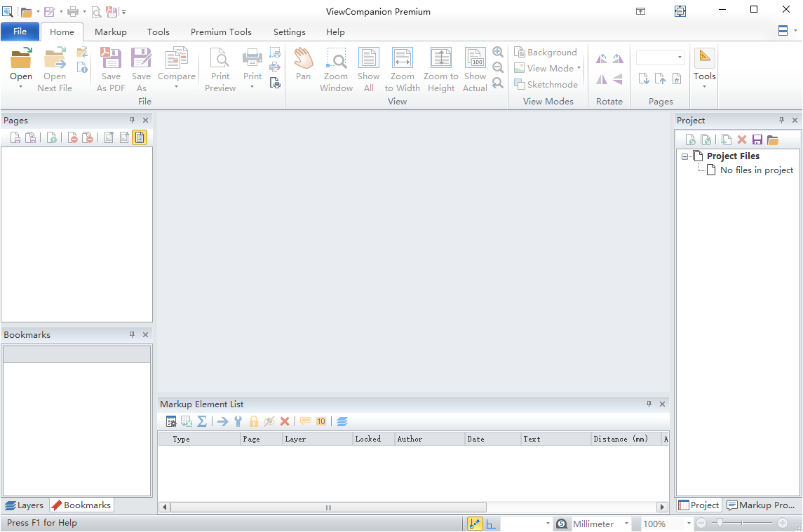Click the Open folder icon in ribbon

tap(21, 58)
